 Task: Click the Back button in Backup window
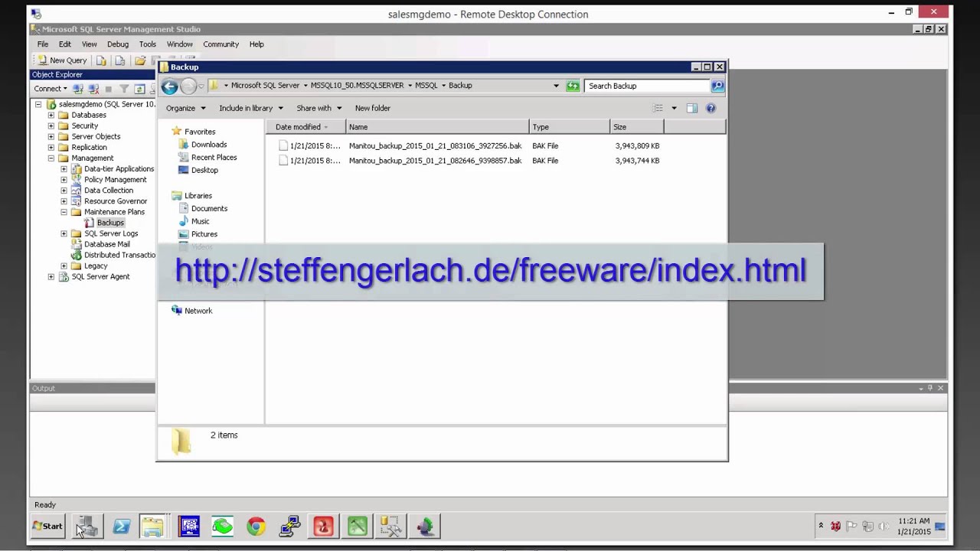(170, 86)
